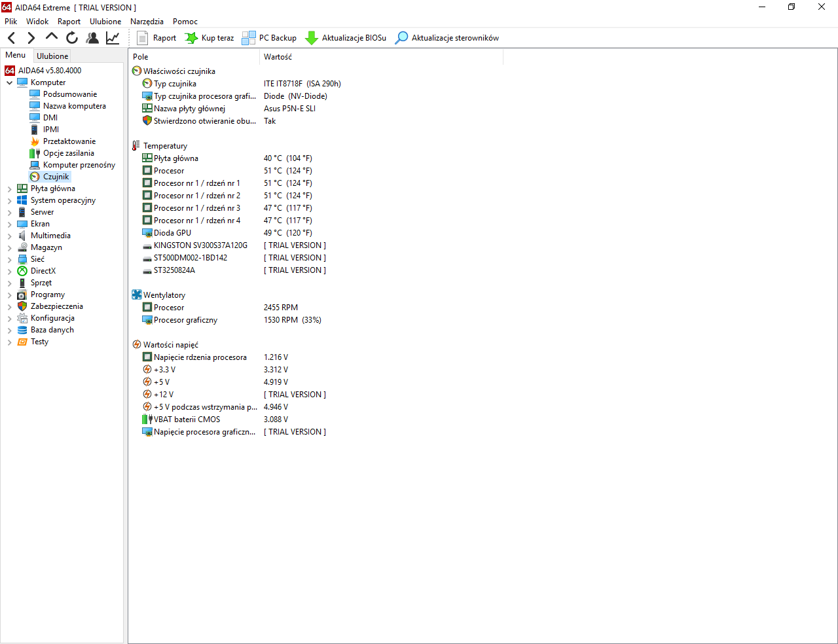Select Podsumowanie in the tree
Image resolution: width=838 pixels, height=644 pixels.
click(x=64, y=94)
